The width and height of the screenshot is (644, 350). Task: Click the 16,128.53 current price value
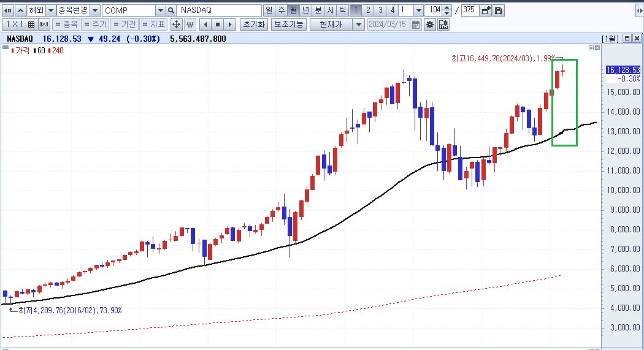(x=62, y=39)
